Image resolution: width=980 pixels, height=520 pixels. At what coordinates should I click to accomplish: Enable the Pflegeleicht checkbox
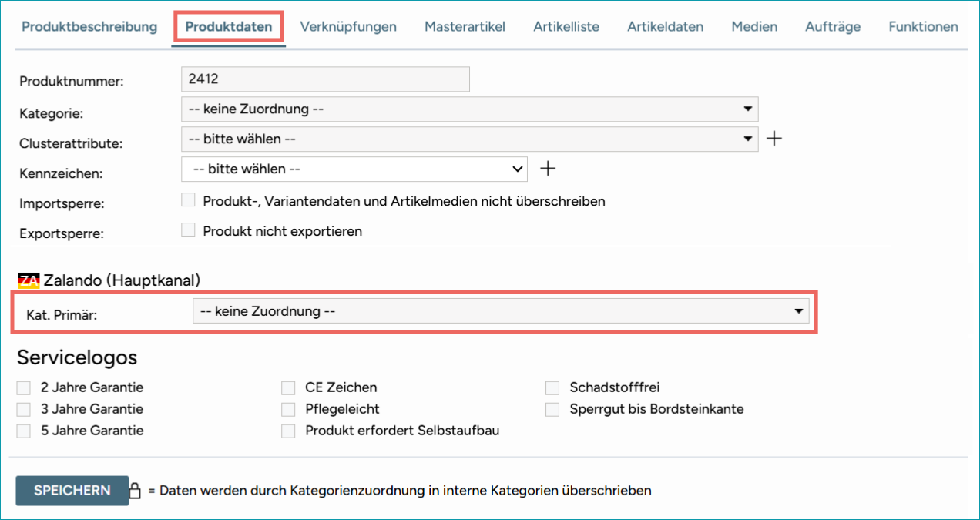288,409
